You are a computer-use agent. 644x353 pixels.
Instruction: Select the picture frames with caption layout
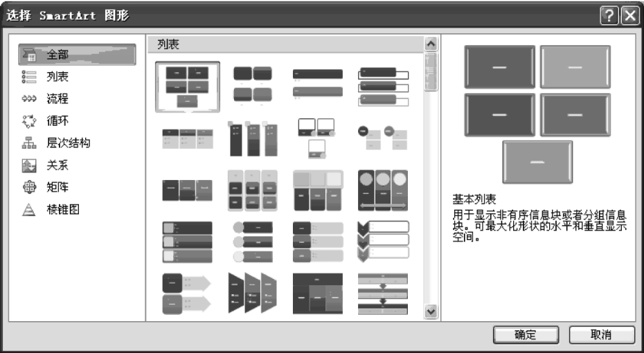click(316, 138)
